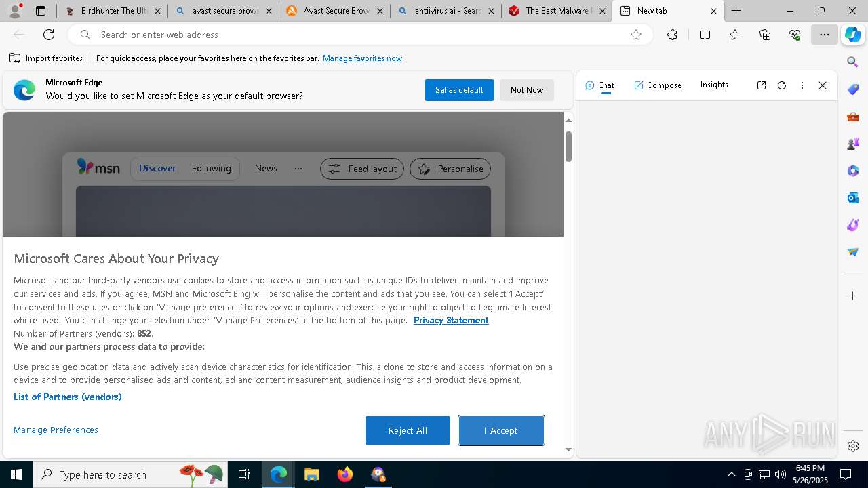The height and width of the screenshot is (488, 868).
Task: Set Edge as default browser
Action: coord(459,90)
